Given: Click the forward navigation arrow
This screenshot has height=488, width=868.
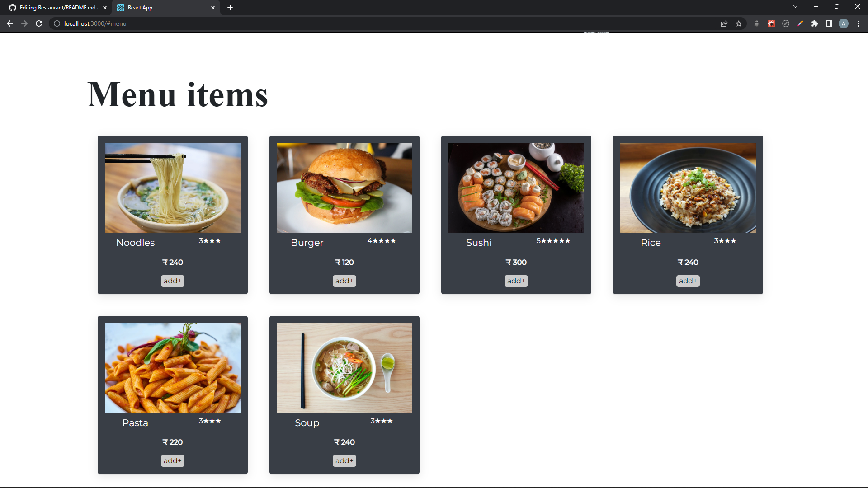Looking at the screenshot, I should coord(24,23).
